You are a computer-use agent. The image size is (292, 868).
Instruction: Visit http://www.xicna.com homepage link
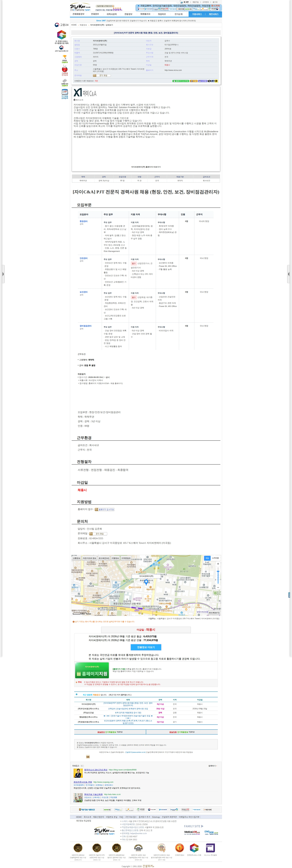click(173, 70)
